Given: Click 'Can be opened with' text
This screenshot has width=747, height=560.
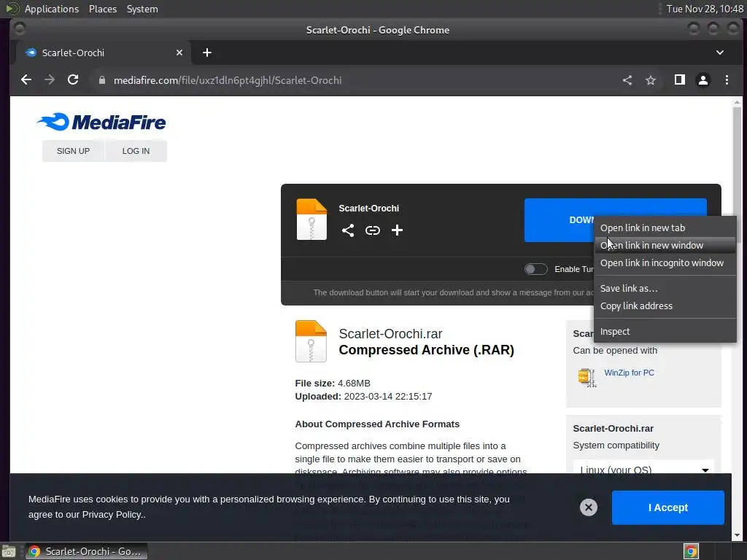Looking at the screenshot, I should 615,351.
